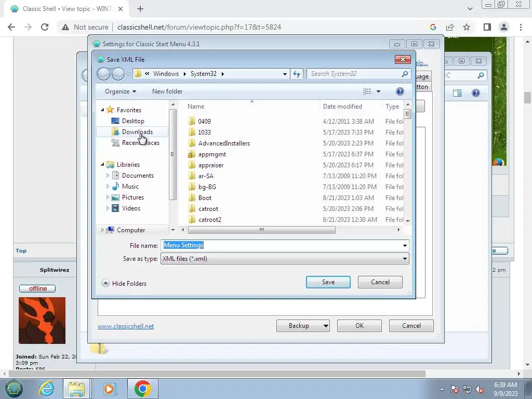532x399 pixels.
Task: Change view using the view icon in dialog toolbar
Action: (x=367, y=91)
